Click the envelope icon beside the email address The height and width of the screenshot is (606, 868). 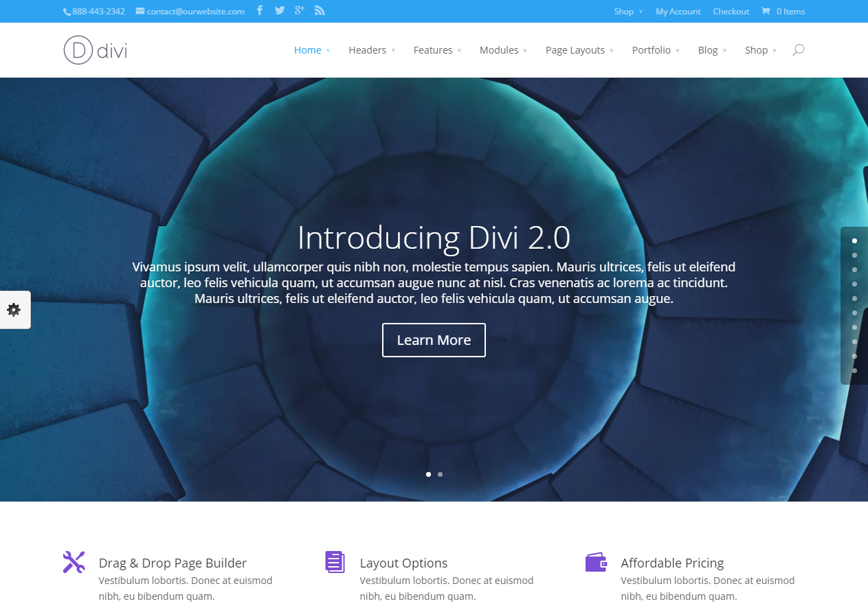[140, 11]
